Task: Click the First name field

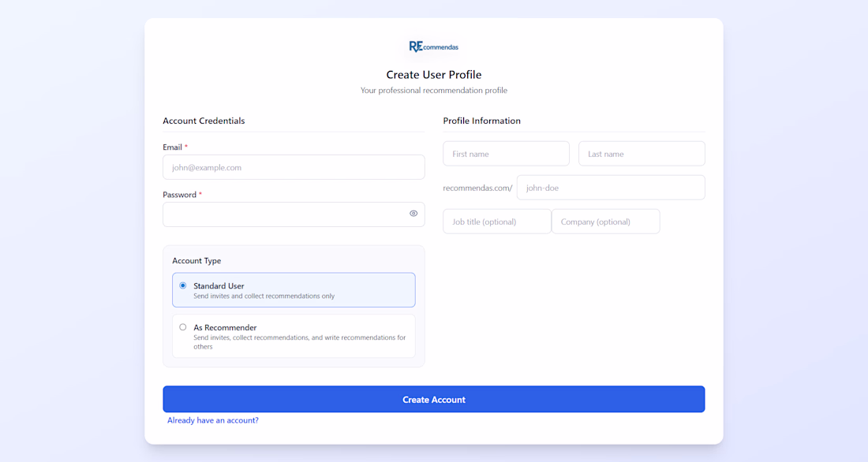Action: (x=506, y=154)
